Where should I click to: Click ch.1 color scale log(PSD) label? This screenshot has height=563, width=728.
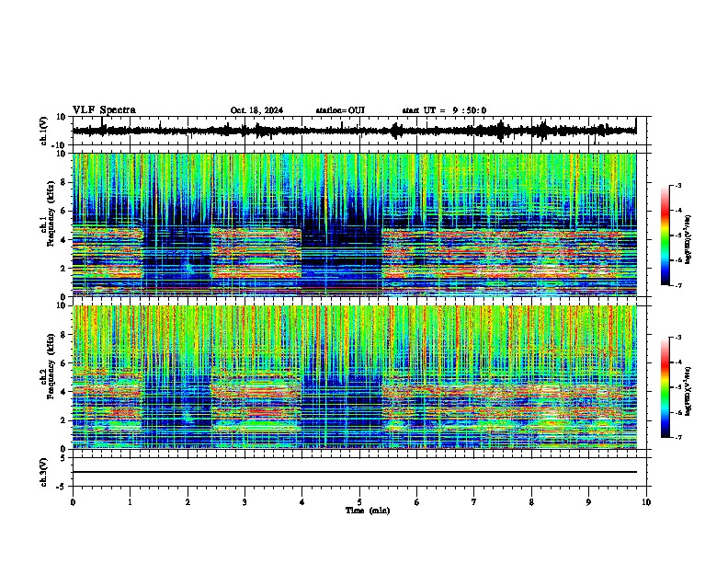coord(688,239)
